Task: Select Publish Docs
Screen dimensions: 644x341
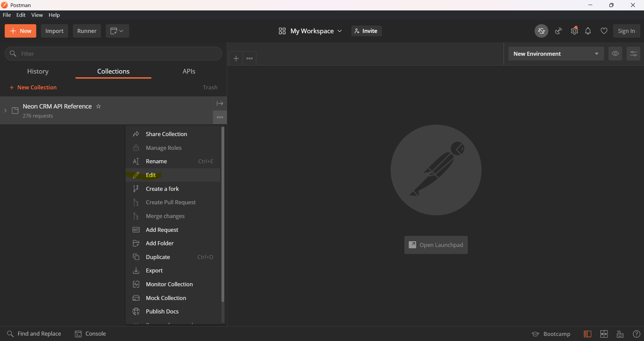Action: coord(173,311)
